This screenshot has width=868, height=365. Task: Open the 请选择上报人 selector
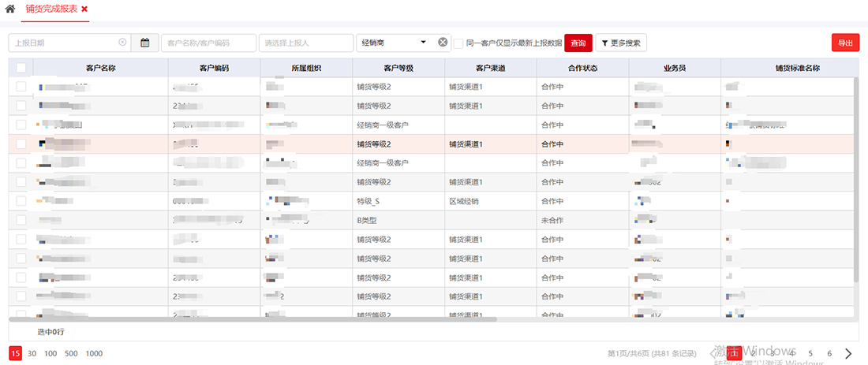307,43
